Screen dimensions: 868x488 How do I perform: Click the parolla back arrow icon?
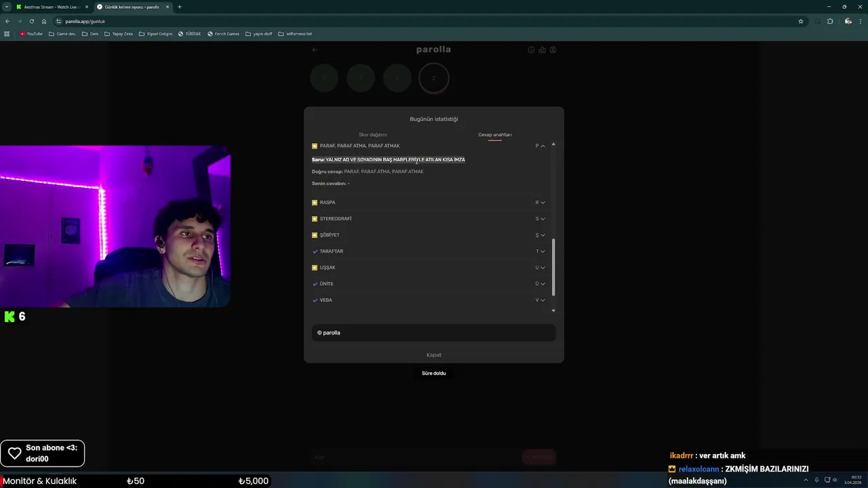pos(315,49)
